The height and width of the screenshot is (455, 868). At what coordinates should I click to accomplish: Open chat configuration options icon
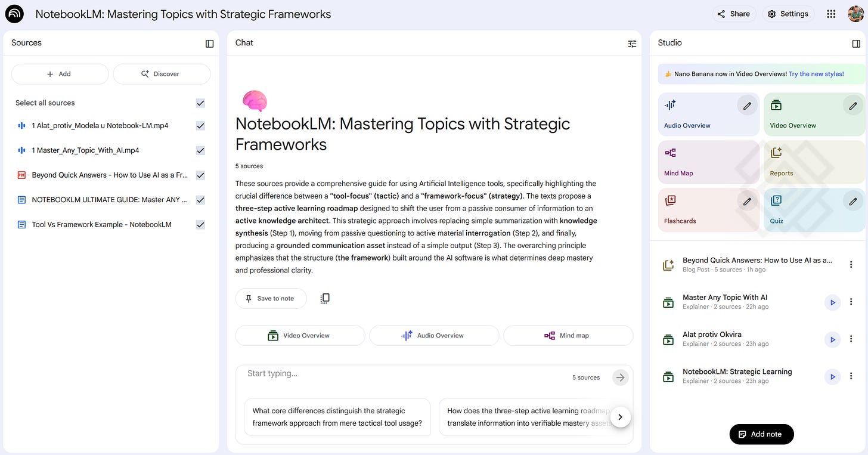[632, 44]
